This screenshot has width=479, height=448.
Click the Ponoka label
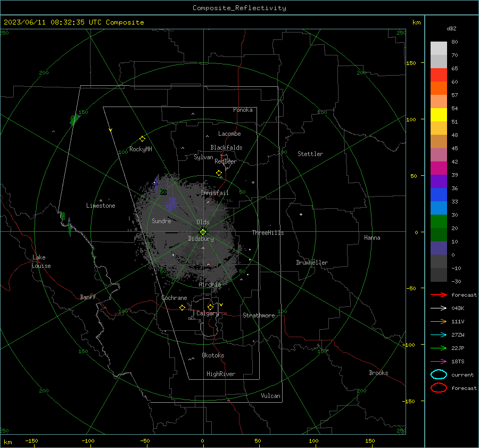click(243, 110)
